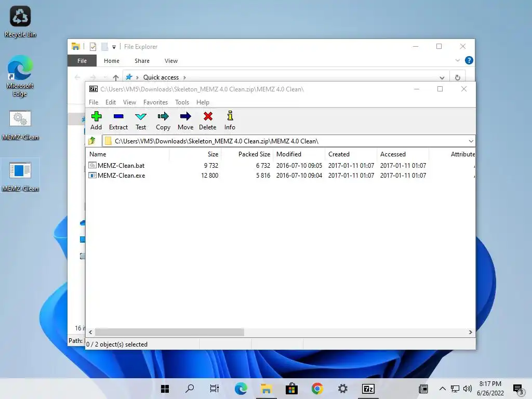
Task: Switch to Share ribbon tab
Action: [142, 61]
